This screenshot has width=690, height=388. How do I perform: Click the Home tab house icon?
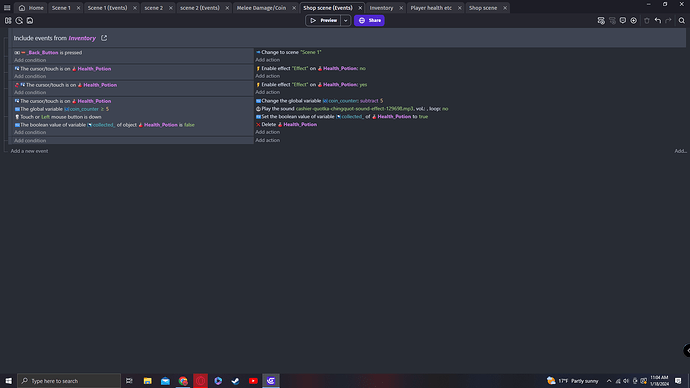[x=22, y=7]
